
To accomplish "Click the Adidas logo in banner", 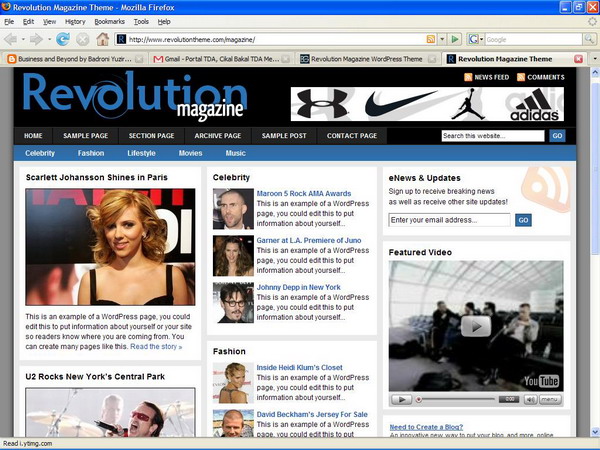I will tap(534, 104).
